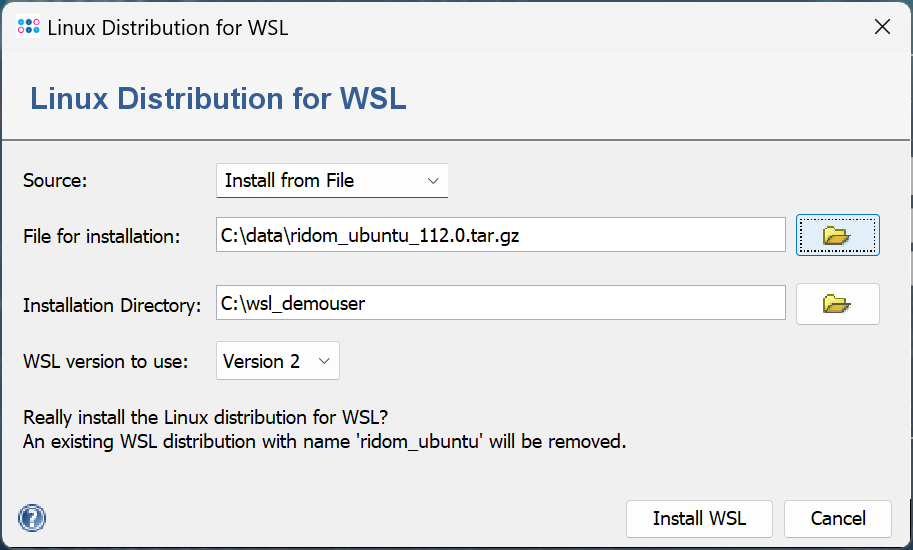Click the WSL version to use label
The height and width of the screenshot is (550, 913).
pyautogui.click(x=105, y=362)
